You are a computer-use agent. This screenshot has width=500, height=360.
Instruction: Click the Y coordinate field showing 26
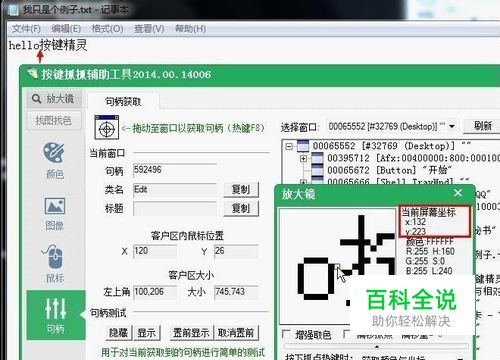[x=236, y=251]
